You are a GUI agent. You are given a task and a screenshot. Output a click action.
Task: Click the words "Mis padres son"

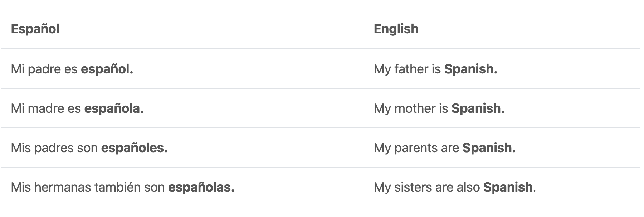click(54, 148)
